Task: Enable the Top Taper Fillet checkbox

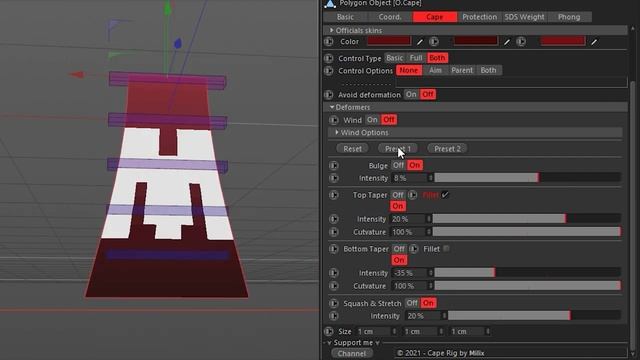Action: 445,195
